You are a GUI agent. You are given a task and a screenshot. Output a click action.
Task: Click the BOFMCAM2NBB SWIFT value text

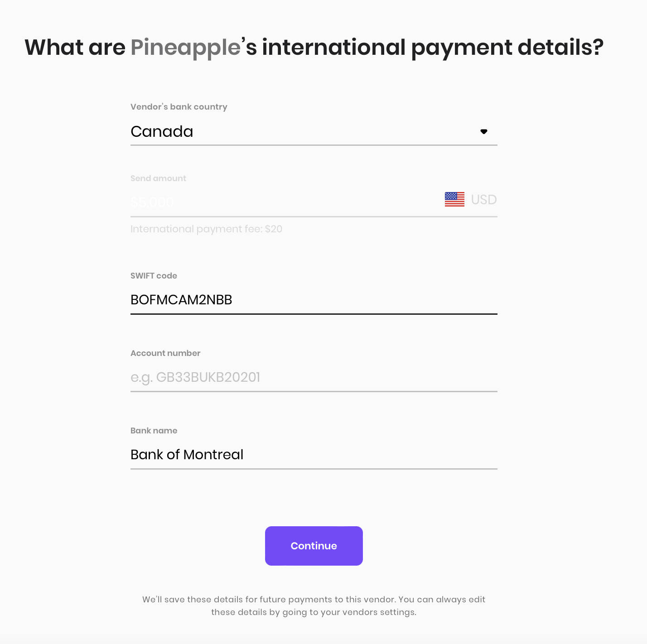click(x=181, y=300)
